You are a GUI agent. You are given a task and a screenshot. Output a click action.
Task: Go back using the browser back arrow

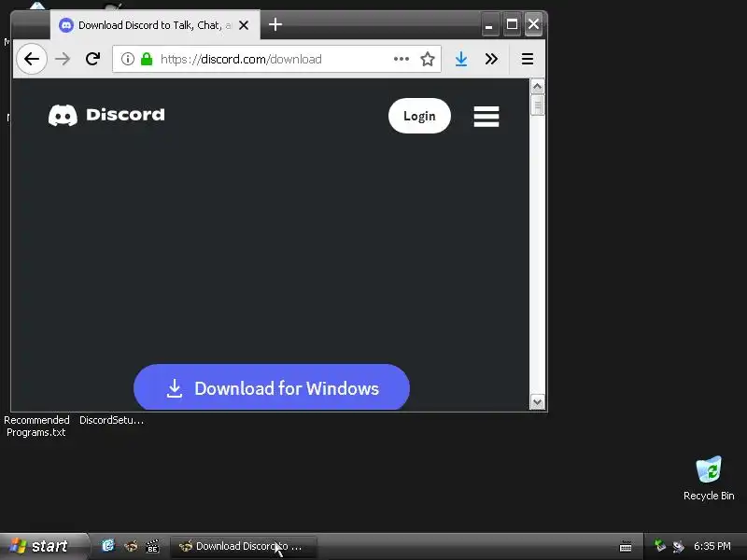tap(32, 59)
